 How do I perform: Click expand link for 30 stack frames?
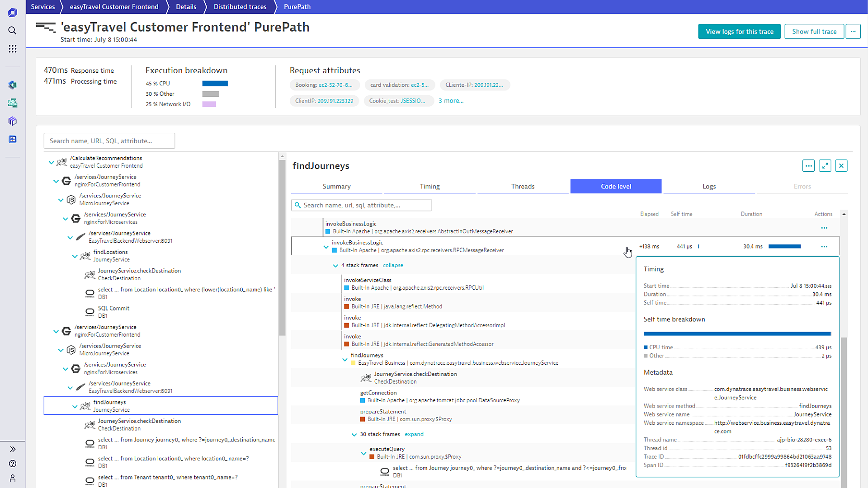coord(414,434)
